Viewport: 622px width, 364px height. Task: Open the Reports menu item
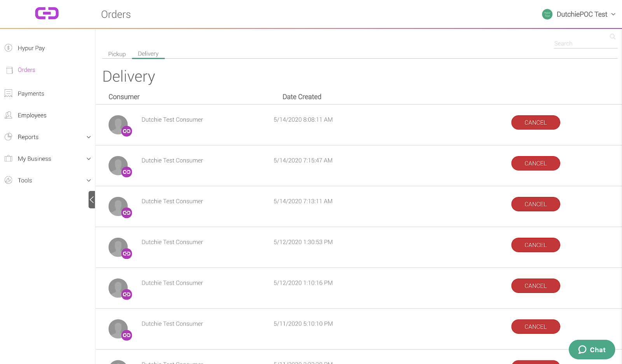pos(28,137)
